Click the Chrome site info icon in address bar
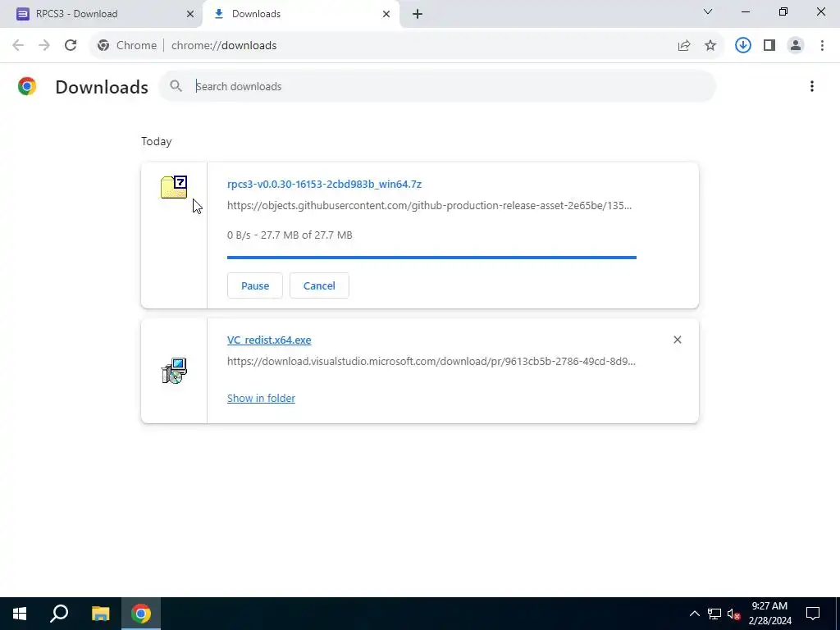Screen dimensions: 840x630 (103, 46)
